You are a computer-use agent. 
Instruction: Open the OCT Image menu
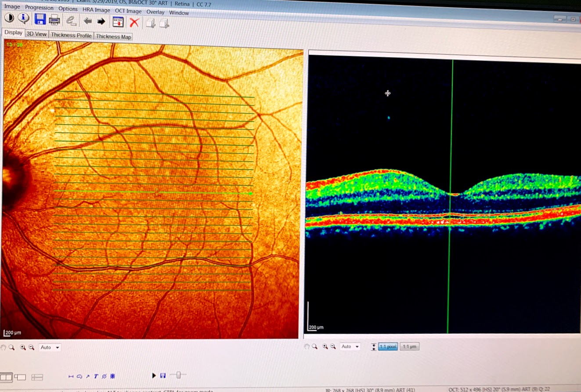pyautogui.click(x=128, y=11)
